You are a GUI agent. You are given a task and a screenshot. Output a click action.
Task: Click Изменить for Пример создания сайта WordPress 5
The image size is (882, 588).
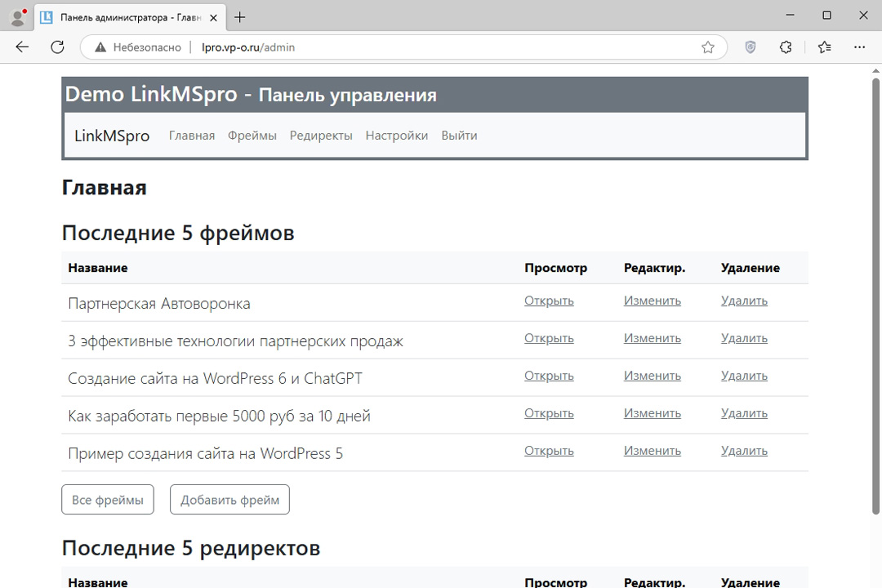pos(652,452)
